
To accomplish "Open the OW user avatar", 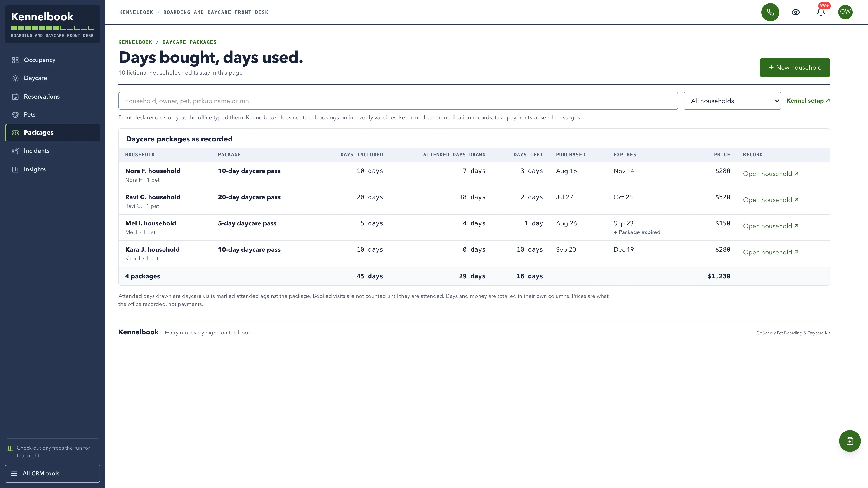I will (x=845, y=12).
